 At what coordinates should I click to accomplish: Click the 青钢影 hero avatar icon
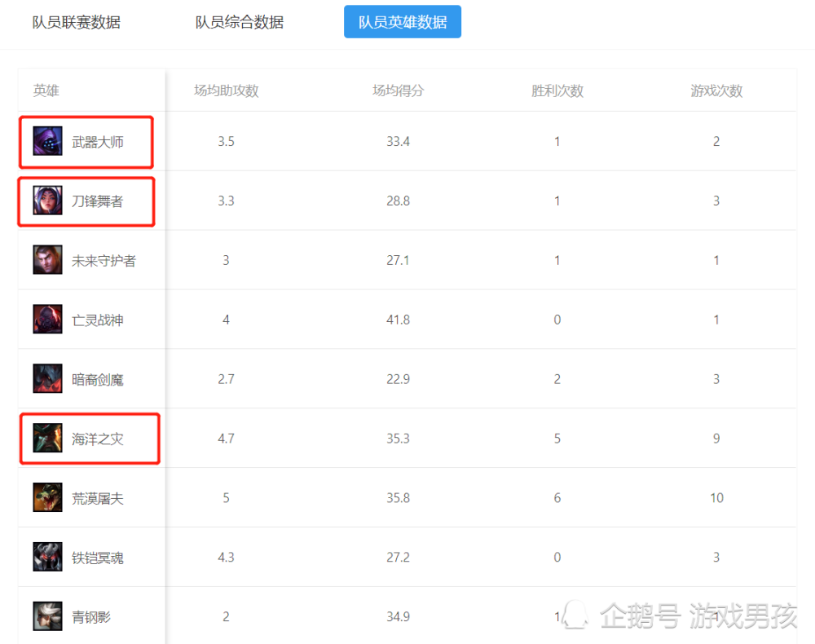point(47,616)
